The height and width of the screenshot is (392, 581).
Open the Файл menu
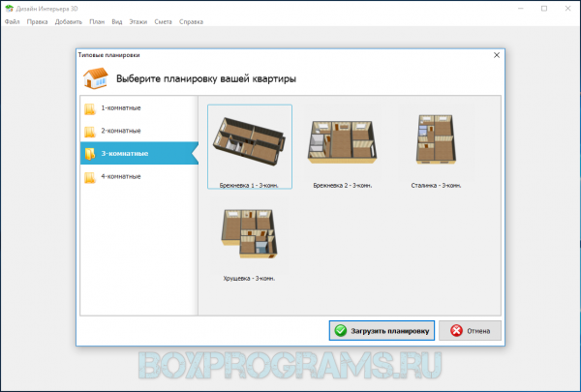coord(12,22)
